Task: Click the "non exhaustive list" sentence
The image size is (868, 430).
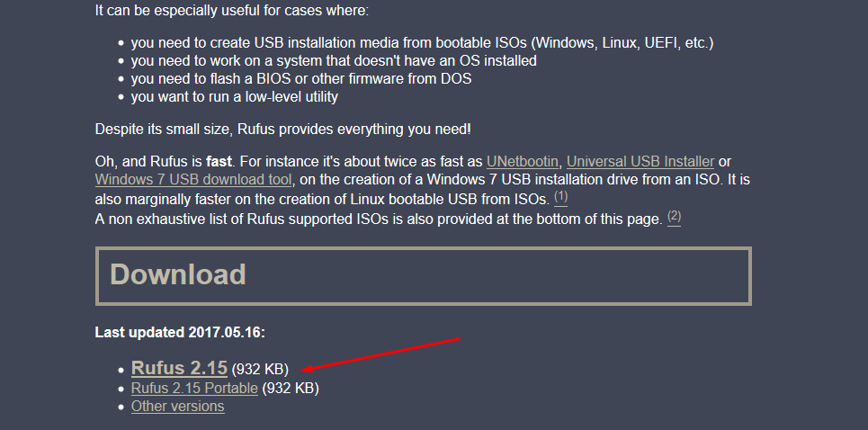Action: (378, 219)
